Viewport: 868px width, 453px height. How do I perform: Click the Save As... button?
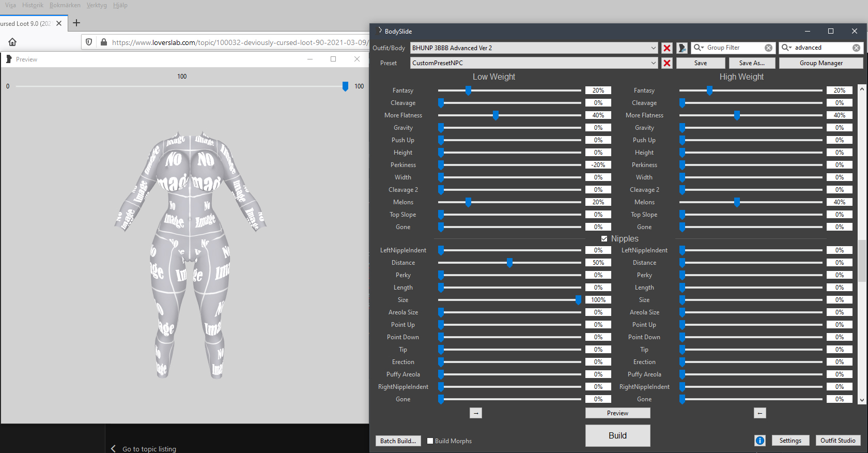click(752, 63)
